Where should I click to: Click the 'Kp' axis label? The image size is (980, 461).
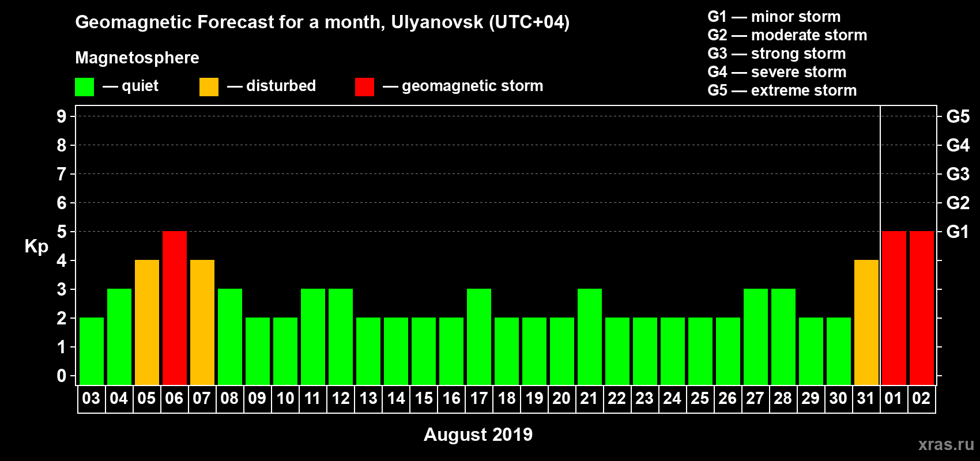coord(36,247)
